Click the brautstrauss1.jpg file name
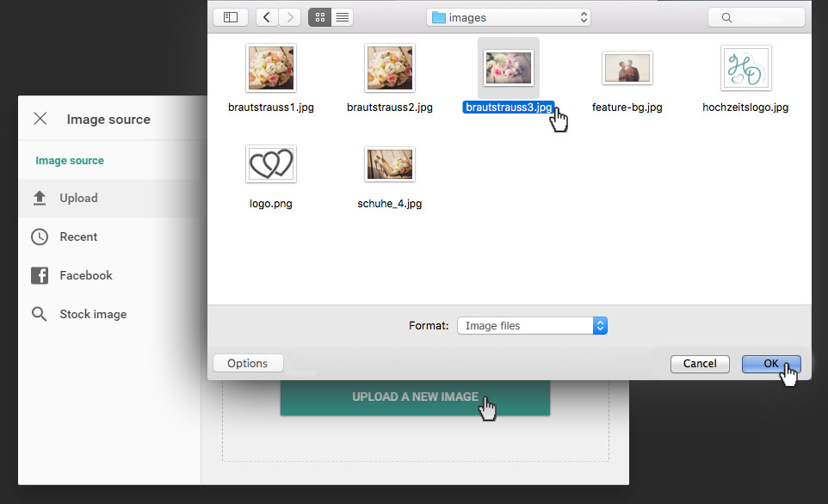This screenshot has height=504, width=828. coord(271,108)
